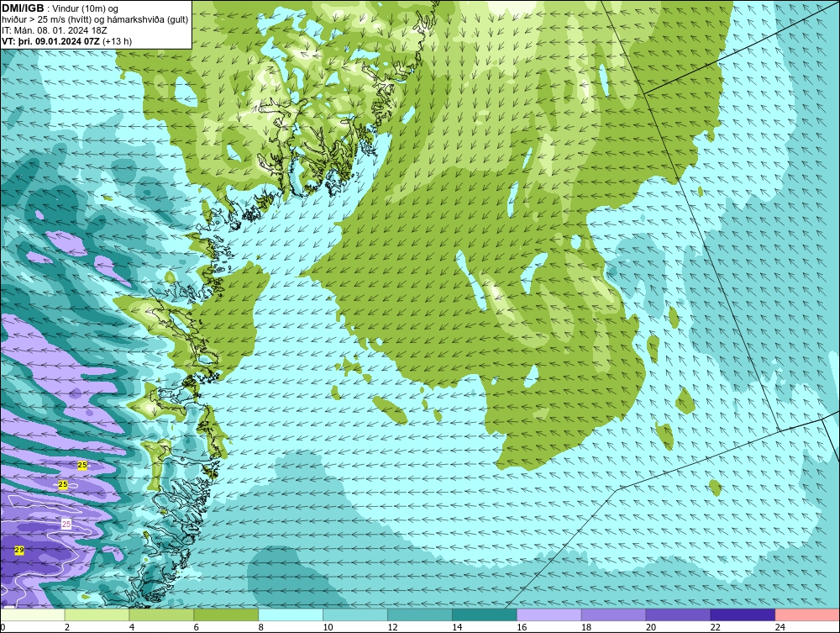Click the legend scale number 20
This screenshot has height=633, width=840.
coord(651,627)
